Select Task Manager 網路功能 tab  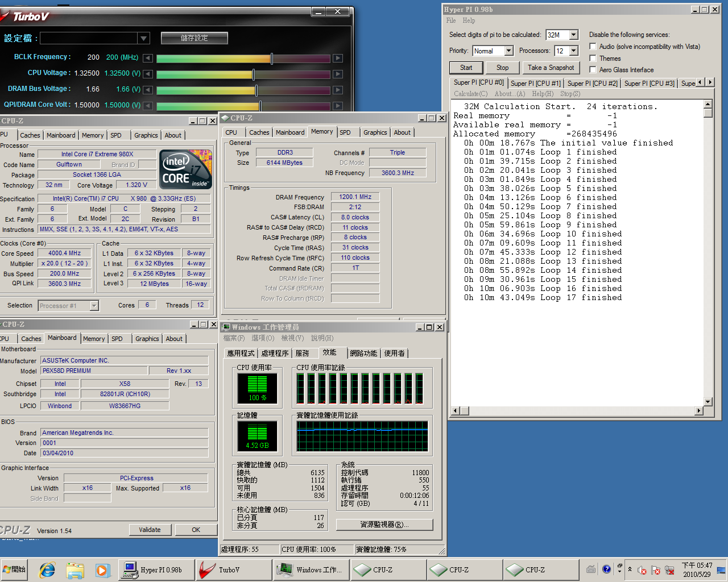[x=363, y=353]
